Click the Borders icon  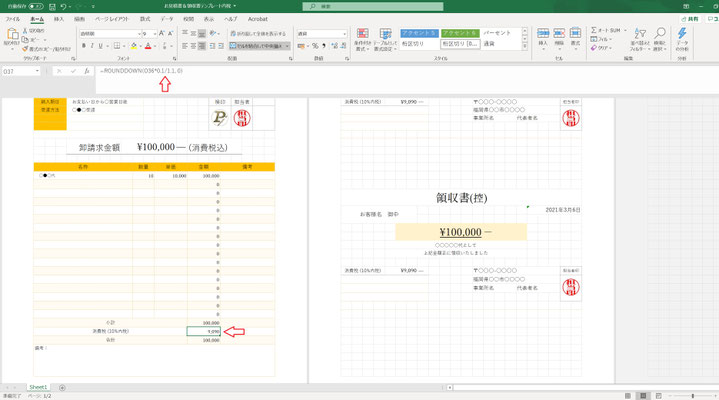(117, 46)
